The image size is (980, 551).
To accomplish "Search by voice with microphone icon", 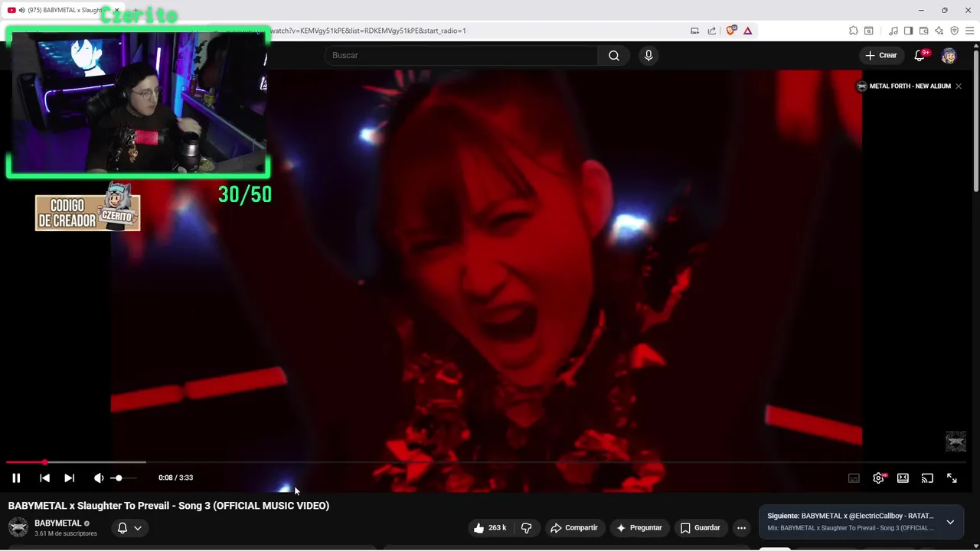I will point(648,55).
